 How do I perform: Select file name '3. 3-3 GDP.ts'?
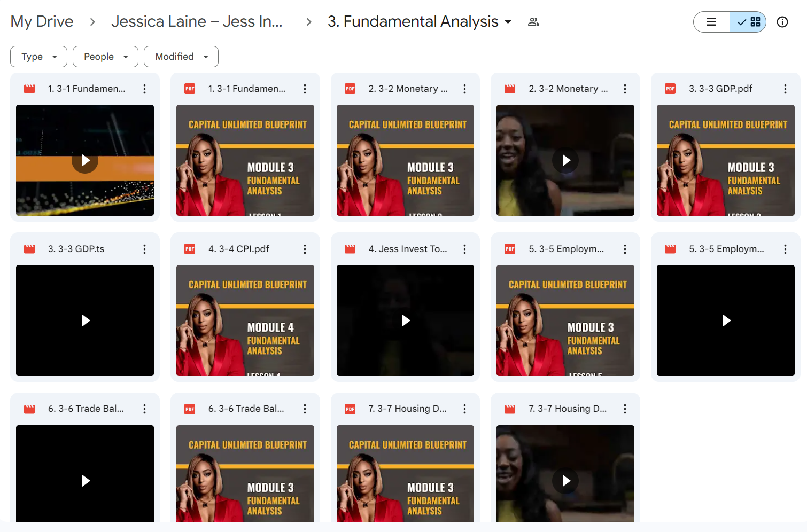tap(76, 249)
